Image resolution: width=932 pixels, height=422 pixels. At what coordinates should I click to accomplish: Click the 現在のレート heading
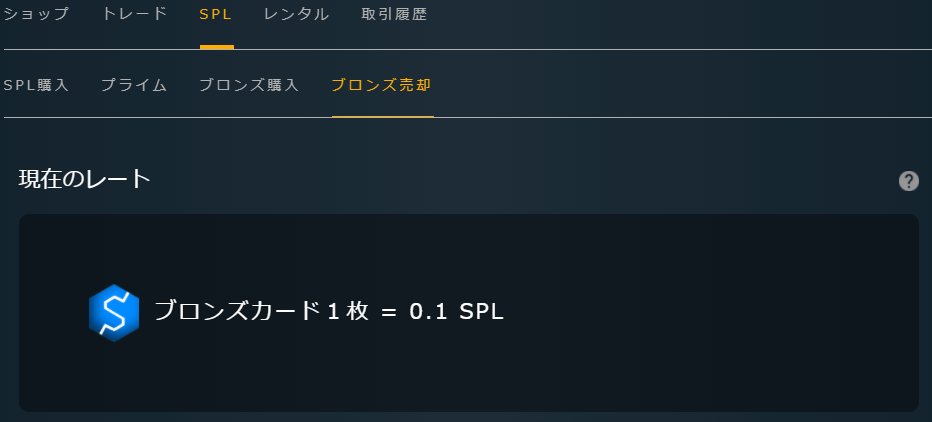coord(84,179)
